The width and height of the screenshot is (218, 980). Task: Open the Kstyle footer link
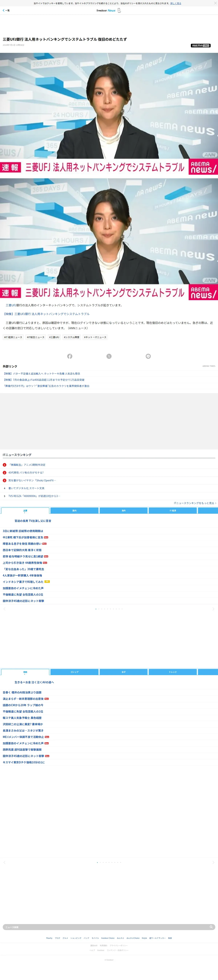[x=144, y=938]
